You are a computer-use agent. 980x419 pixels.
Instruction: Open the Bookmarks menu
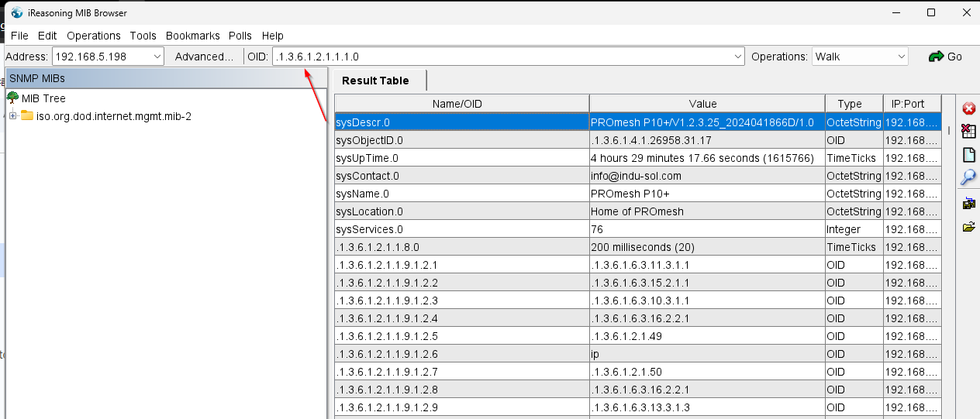[193, 36]
